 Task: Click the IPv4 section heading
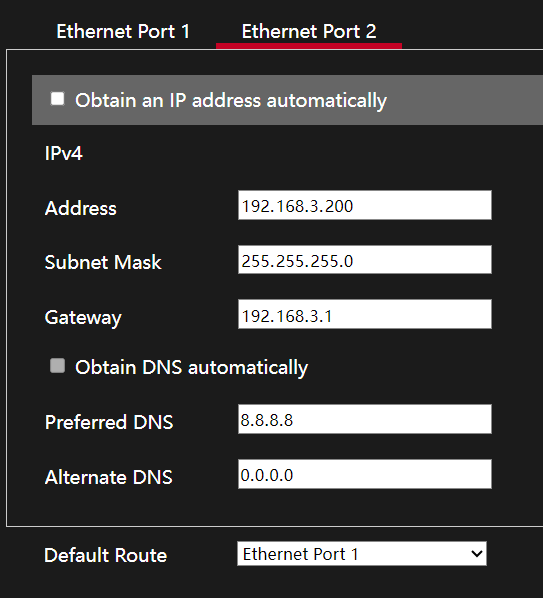(64, 154)
